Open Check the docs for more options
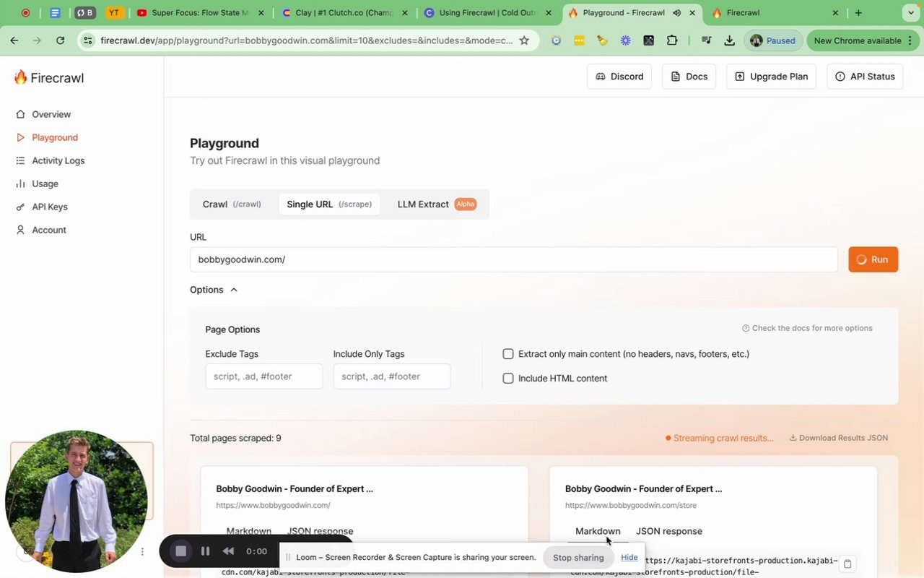Screen dimensions: 924x578 pyautogui.click(x=807, y=328)
